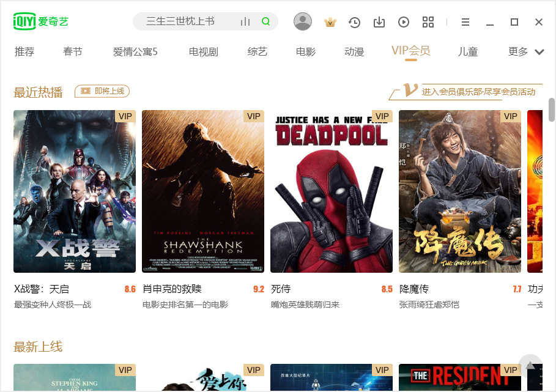This screenshot has width=556, height=392.
Task: Click the 8.6 rating score
Action: [x=130, y=289]
